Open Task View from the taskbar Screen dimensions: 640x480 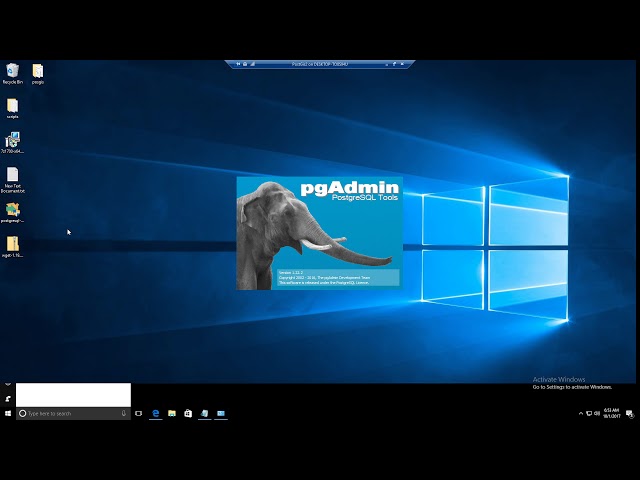(x=139, y=413)
